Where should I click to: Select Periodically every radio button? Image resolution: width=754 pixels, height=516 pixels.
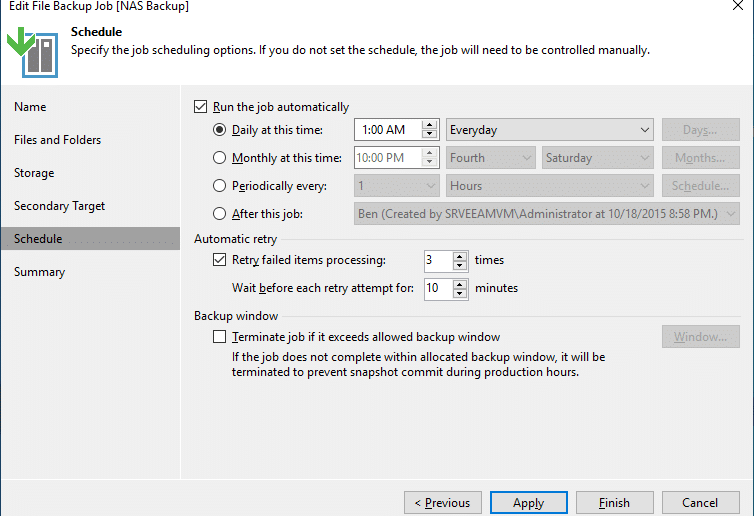(x=219, y=186)
